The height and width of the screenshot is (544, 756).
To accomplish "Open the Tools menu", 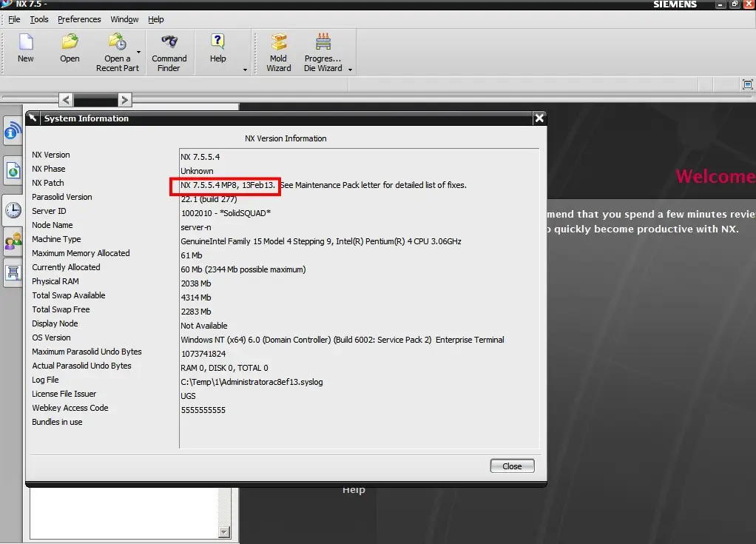I will 39,19.
